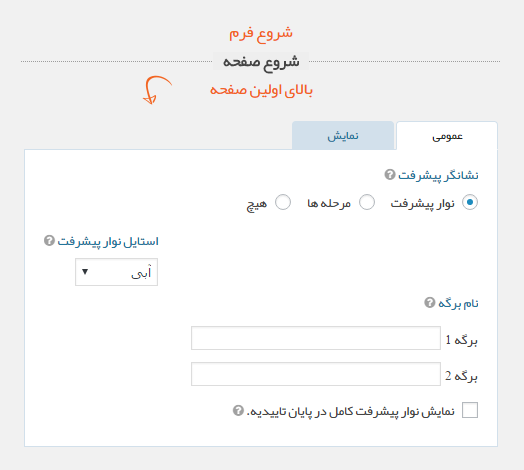524x470 pixels.
Task: Select the هیچ radio button
Action: click(283, 202)
